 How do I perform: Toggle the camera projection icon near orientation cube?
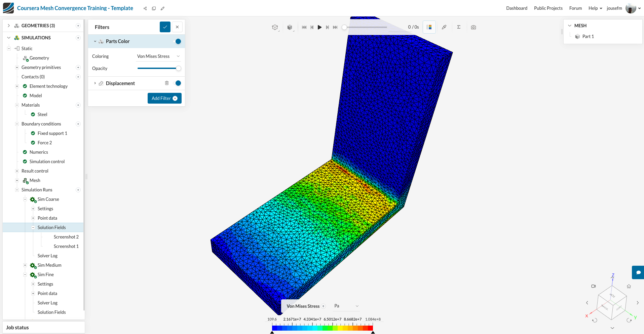594,286
